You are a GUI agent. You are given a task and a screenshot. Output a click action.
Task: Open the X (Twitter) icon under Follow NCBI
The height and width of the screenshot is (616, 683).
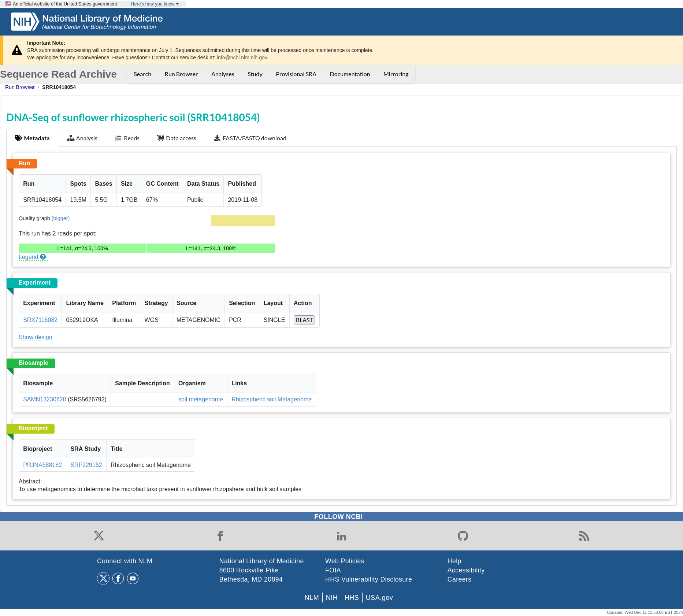tap(99, 536)
